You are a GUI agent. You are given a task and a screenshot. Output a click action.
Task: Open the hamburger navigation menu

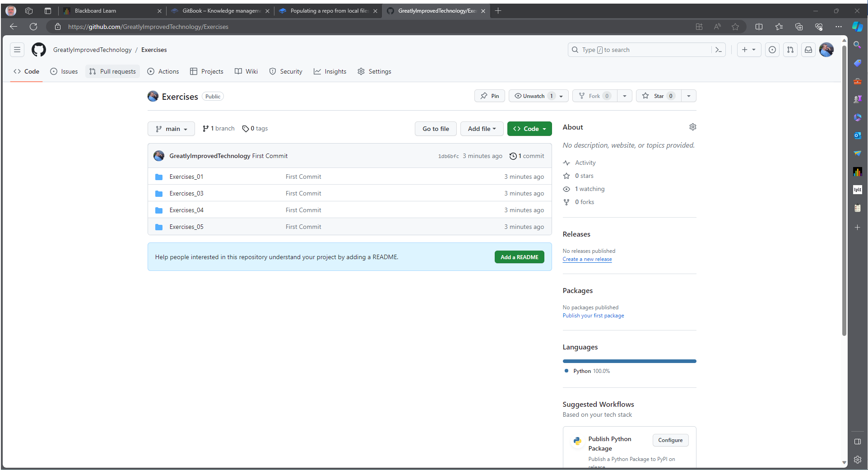pyautogui.click(x=17, y=50)
